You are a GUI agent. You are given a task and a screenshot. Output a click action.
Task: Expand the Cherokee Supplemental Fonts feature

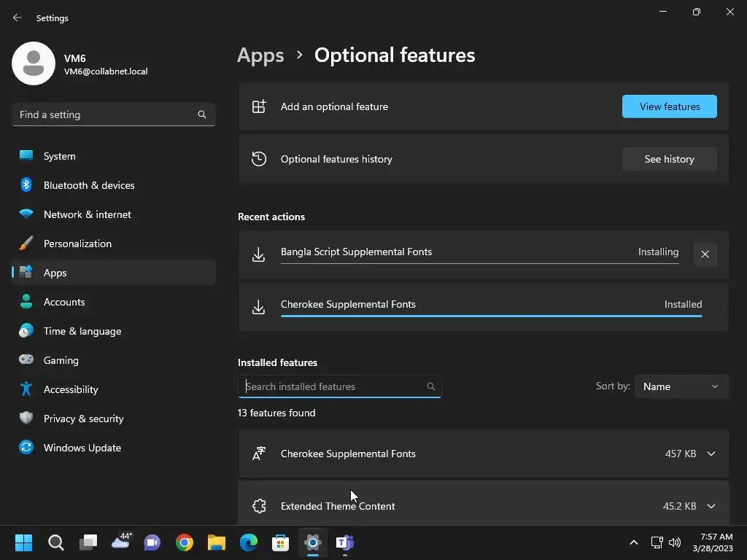point(711,454)
